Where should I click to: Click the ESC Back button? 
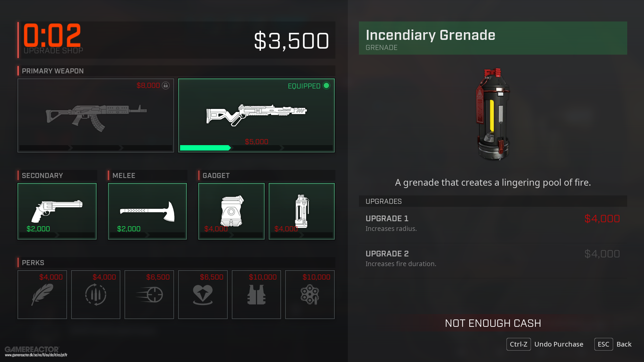pyautogui.click(x=613, y=344)
